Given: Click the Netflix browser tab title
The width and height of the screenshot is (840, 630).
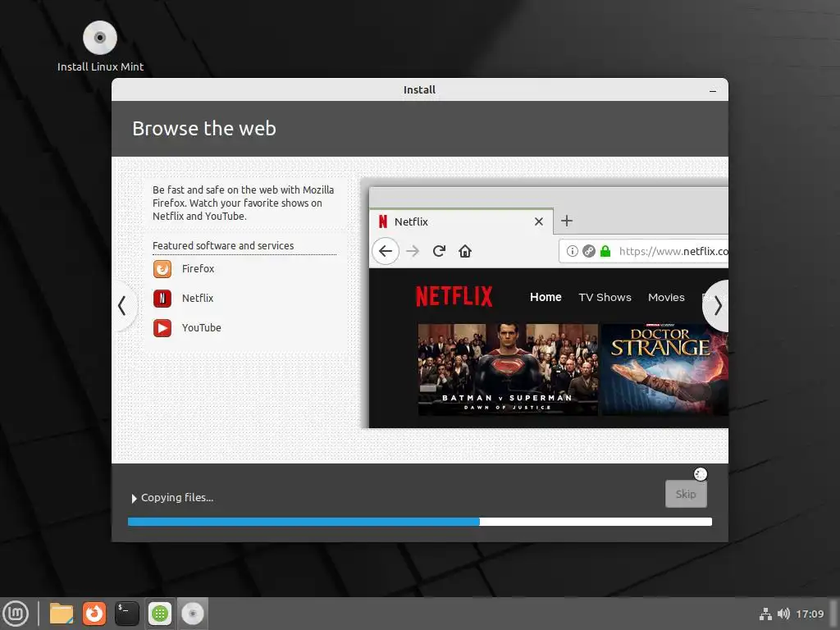Looking at the screenshot, I should 411,221.
